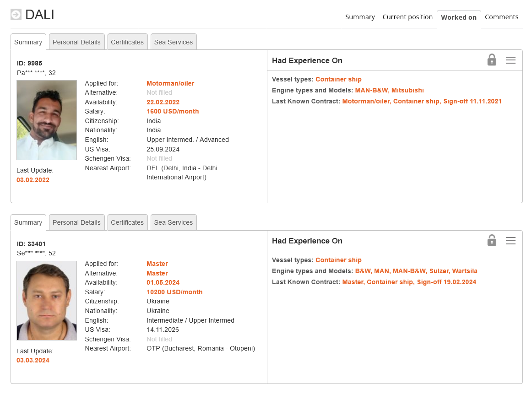
Task: Click salary 10200 USD/month
Action: pyautogui.click(x=174, y=292)
